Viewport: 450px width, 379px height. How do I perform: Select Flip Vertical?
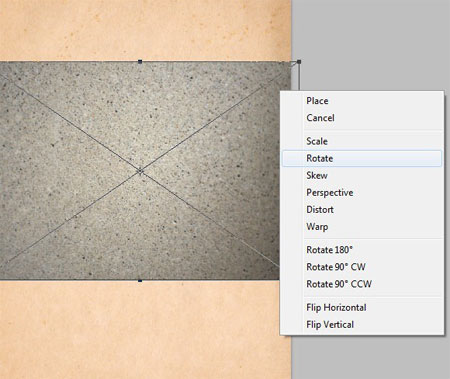click(362, 324)
